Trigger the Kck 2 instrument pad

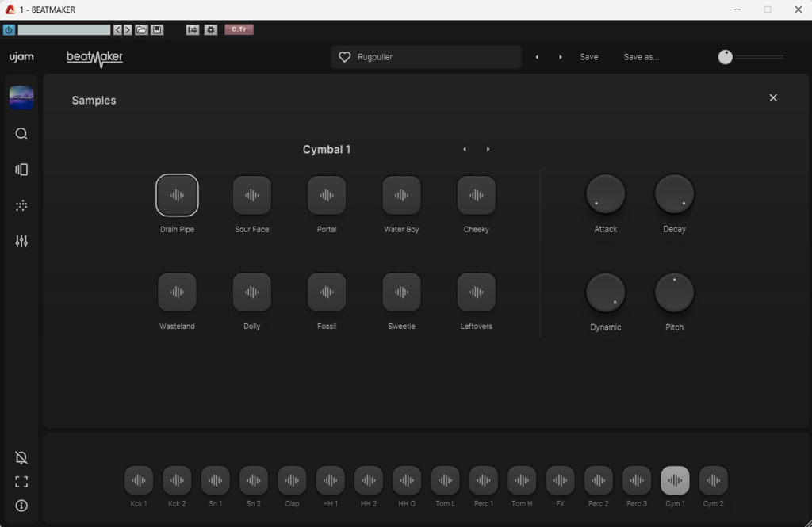coord(177,480)
